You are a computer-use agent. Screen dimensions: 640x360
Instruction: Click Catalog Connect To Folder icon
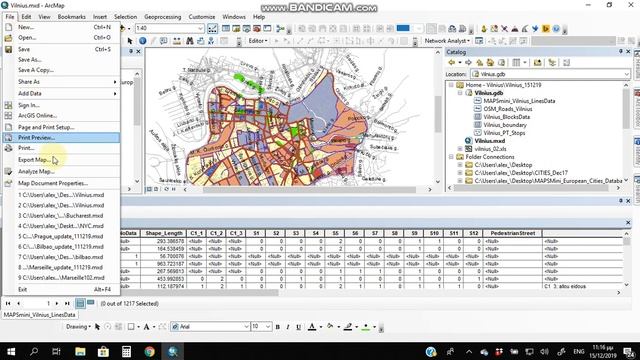(x=538, y=62)
